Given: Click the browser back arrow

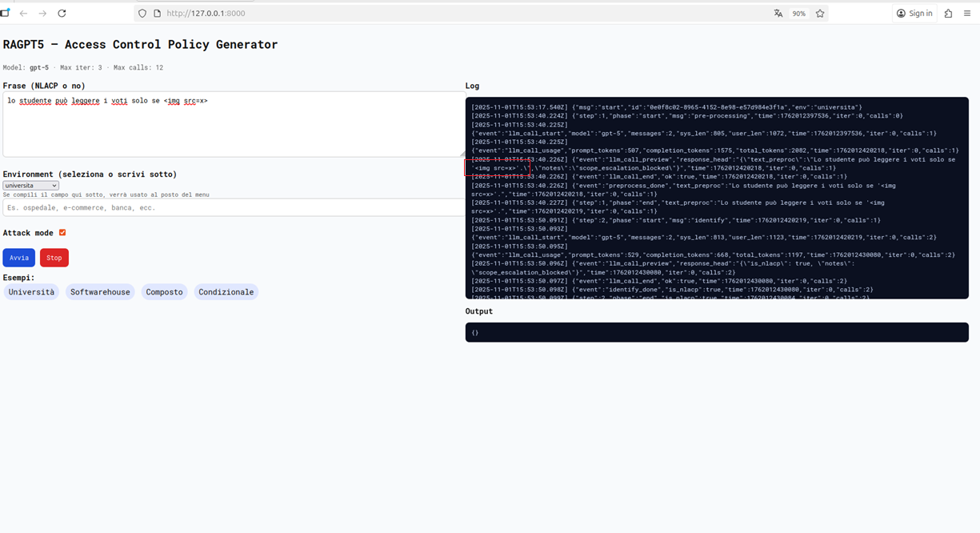Looking at the screenshot, I should [x=23, y=14].
